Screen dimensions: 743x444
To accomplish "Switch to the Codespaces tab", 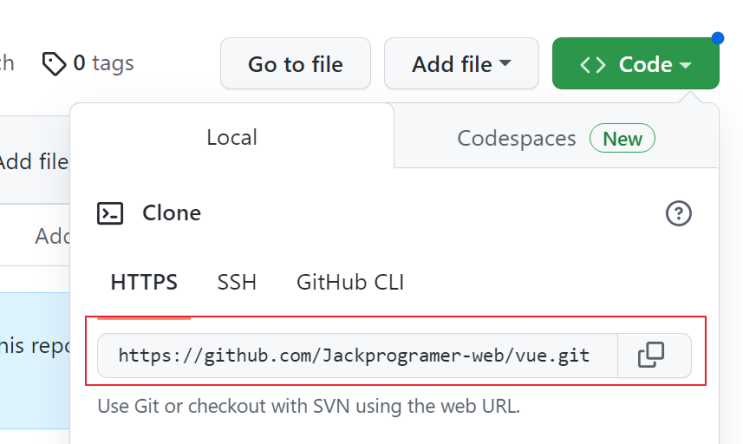I will (556, 138).
